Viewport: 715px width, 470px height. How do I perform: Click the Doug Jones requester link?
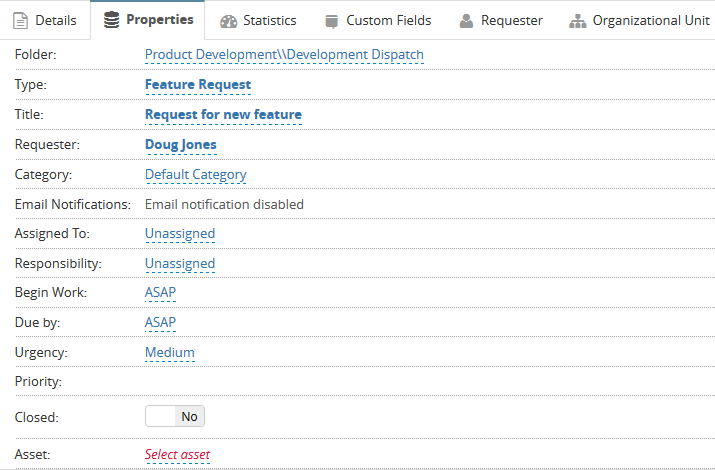[181, 145]
